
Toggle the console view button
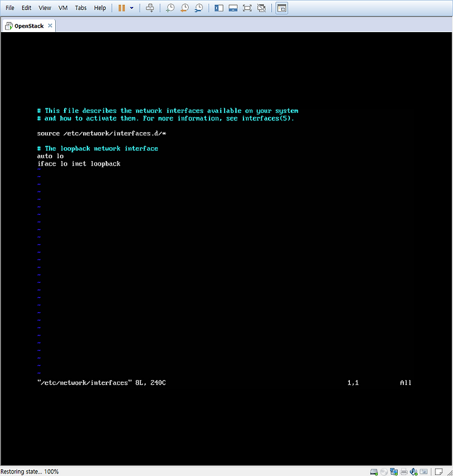pos(282,8)
